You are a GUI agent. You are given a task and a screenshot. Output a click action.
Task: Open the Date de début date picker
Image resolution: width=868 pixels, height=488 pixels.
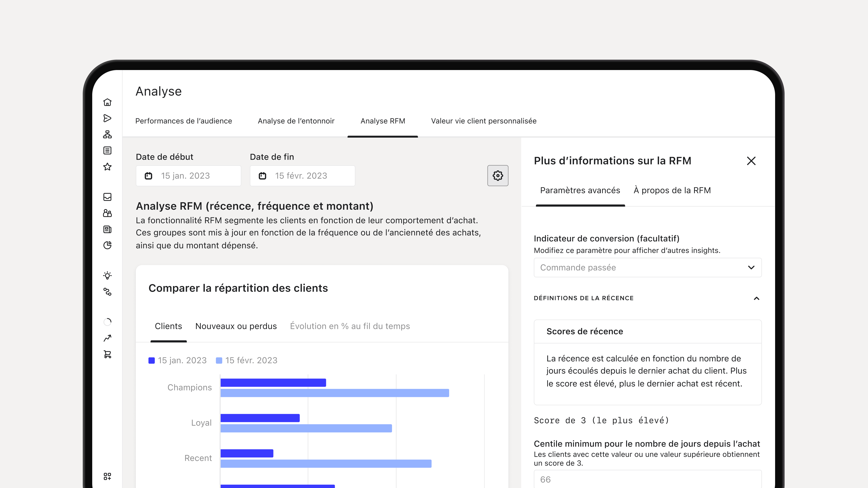pyautogui.click(x=188, y=176)
